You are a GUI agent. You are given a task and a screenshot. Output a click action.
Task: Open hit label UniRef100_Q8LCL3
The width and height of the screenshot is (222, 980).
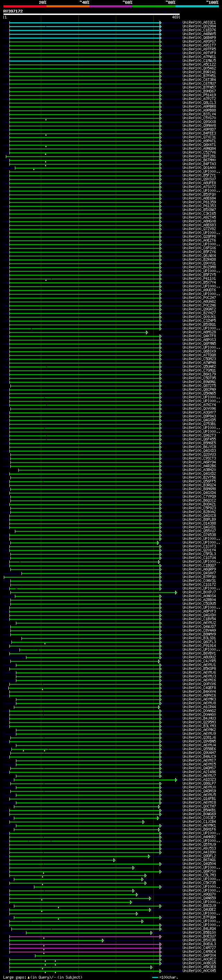[x=199, y=103]
